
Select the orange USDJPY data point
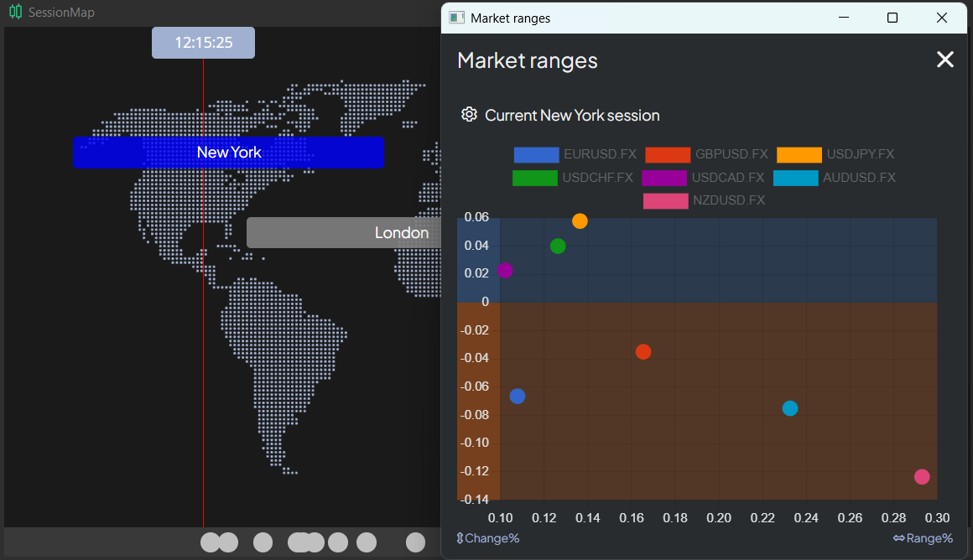tap(580, 221)
